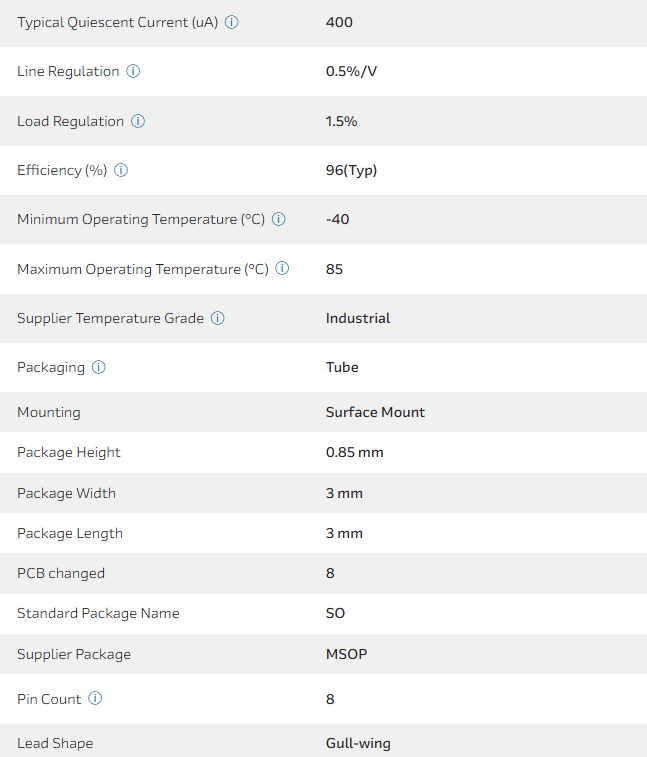This screenshot has width=647, height=757.
Task: Open the Line Regulation info tooltip icon
Action: coord(133,72)
